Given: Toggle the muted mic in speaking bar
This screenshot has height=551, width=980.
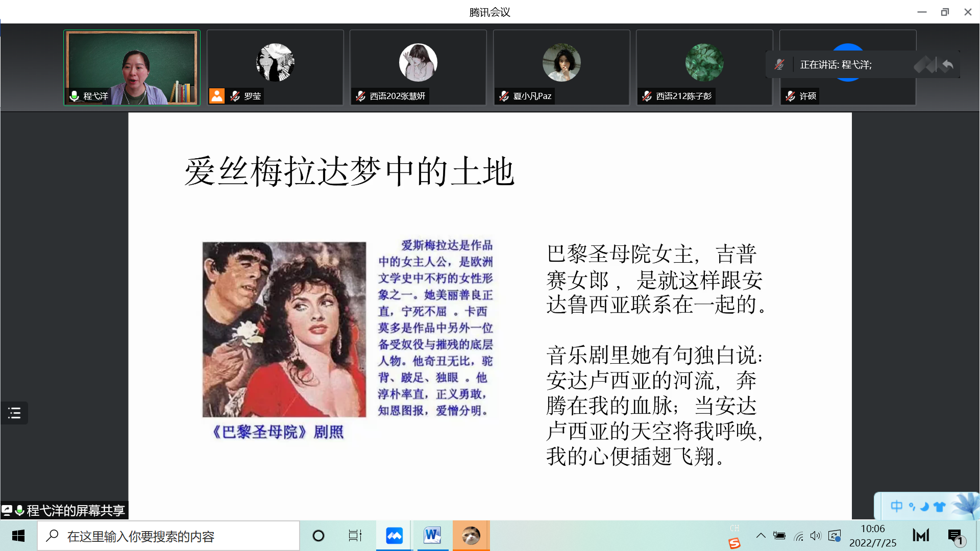Looking at the screenshot, I should 779,65.
